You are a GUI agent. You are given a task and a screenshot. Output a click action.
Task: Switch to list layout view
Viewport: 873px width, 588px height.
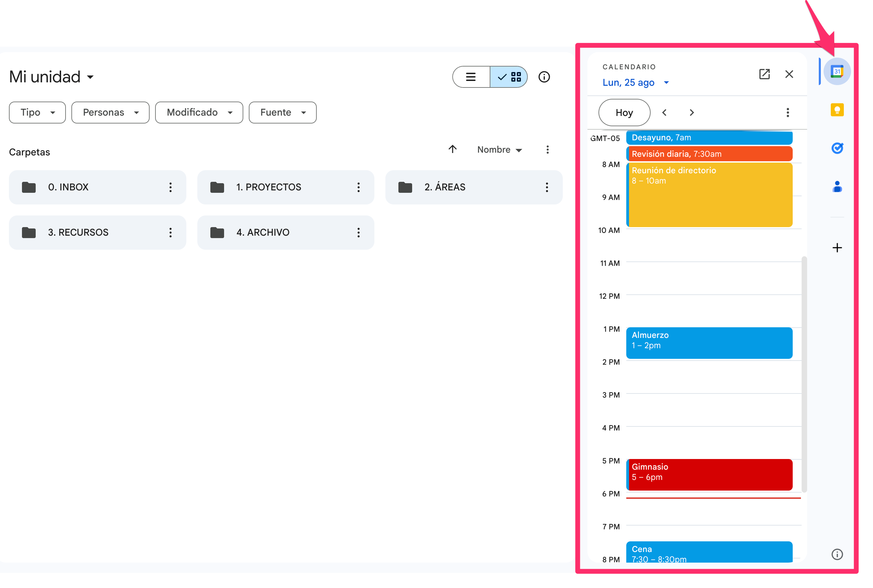tap(470, 77)
